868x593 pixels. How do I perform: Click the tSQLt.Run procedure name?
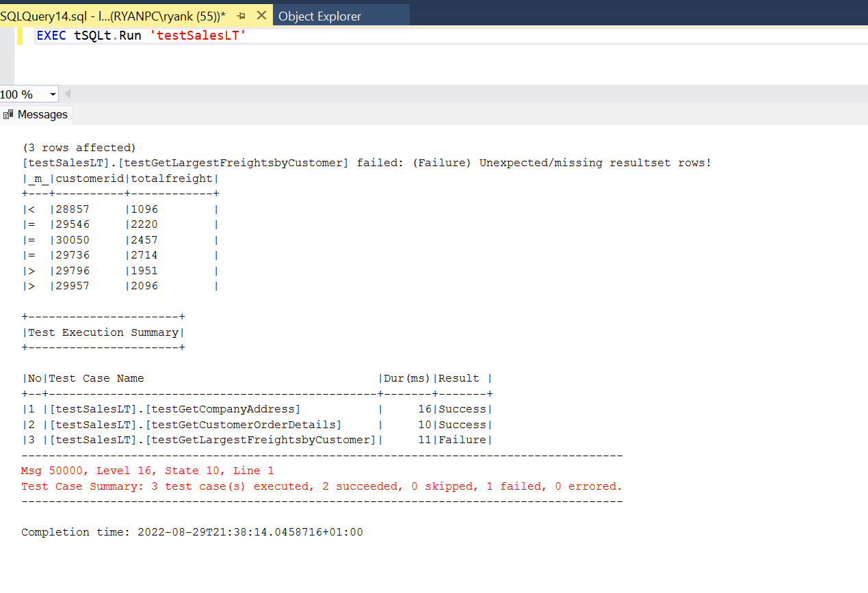click(x=107, y=36)
